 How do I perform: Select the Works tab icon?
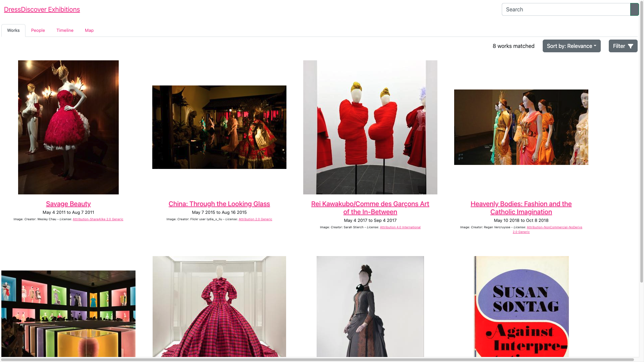(x=13, y=30)
